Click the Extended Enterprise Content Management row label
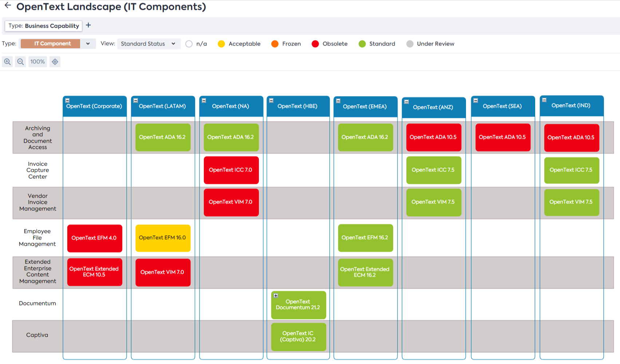 (x=37, y=272)
